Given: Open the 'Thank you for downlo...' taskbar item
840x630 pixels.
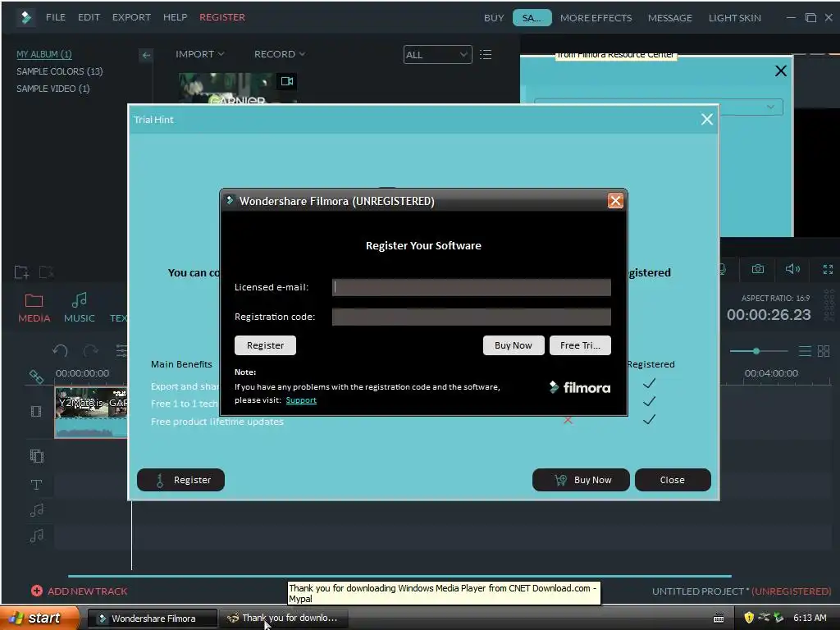Looking at the screenshot, I should (284, 619).
